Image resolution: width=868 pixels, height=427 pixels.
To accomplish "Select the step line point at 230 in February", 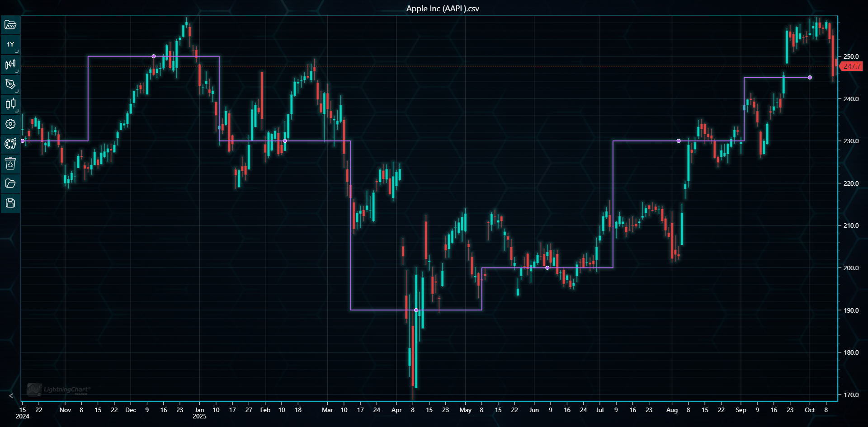I will pyautogui.click(x=285, y=141).
